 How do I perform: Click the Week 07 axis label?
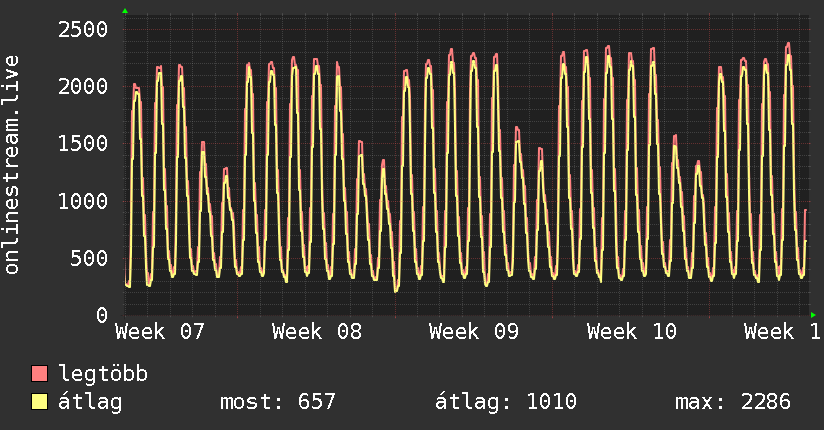(x=160, y=332)
